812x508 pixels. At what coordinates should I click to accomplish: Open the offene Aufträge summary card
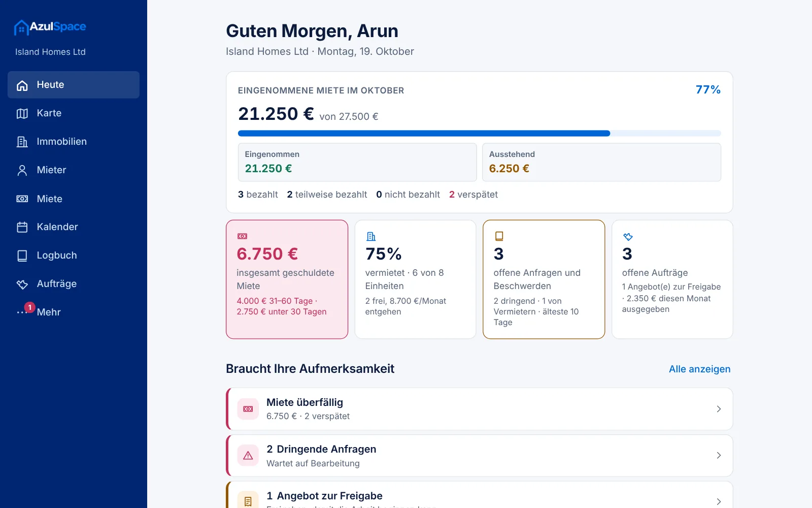coord(672,279)
